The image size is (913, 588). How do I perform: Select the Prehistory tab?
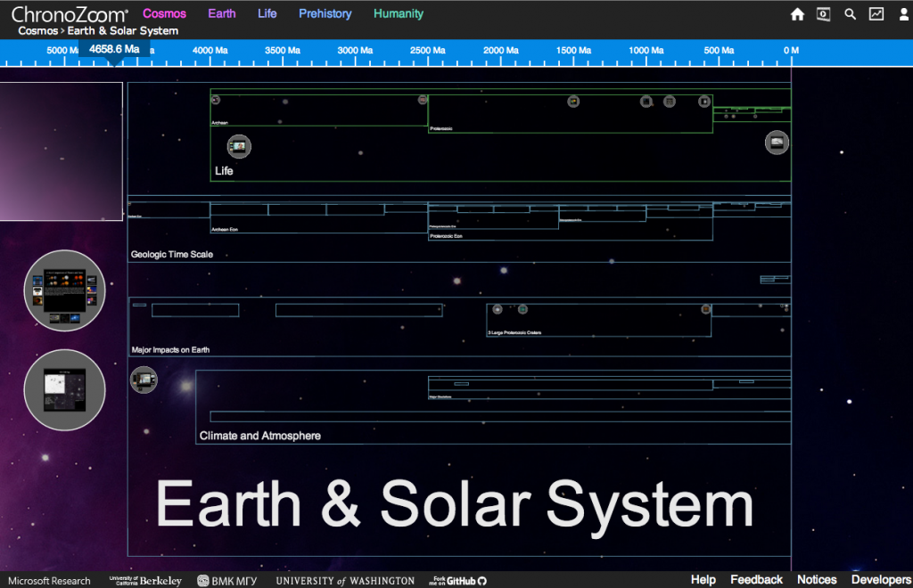coord(325,13)
